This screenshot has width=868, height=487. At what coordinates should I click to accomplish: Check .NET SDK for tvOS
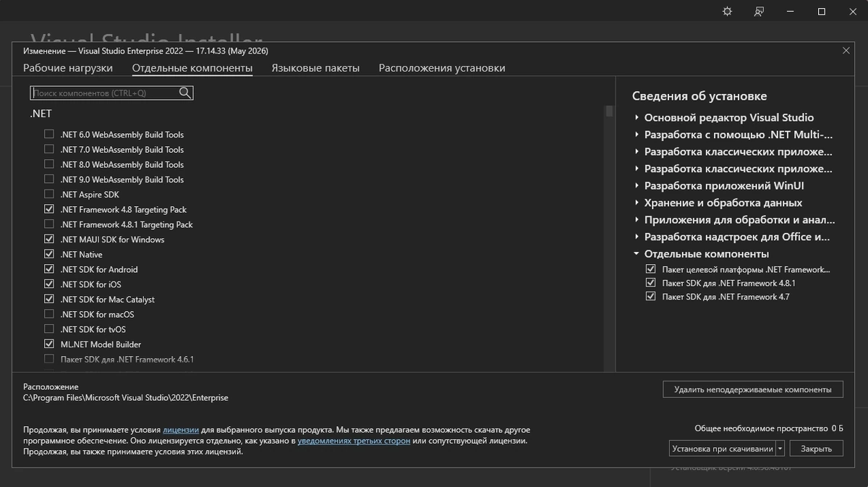[x=49, y=329]
